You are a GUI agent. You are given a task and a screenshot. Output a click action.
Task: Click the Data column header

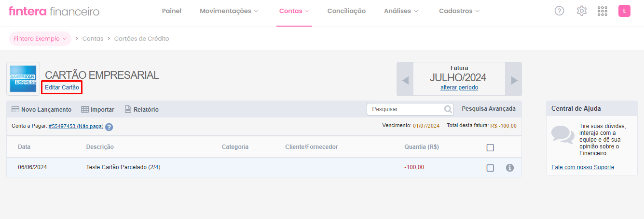click(24, 147)
